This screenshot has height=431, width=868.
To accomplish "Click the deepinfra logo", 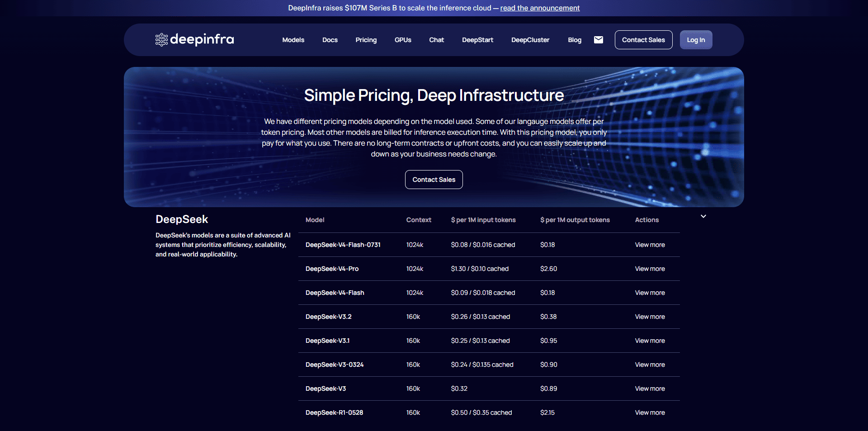I will click(x=194, y=40).
